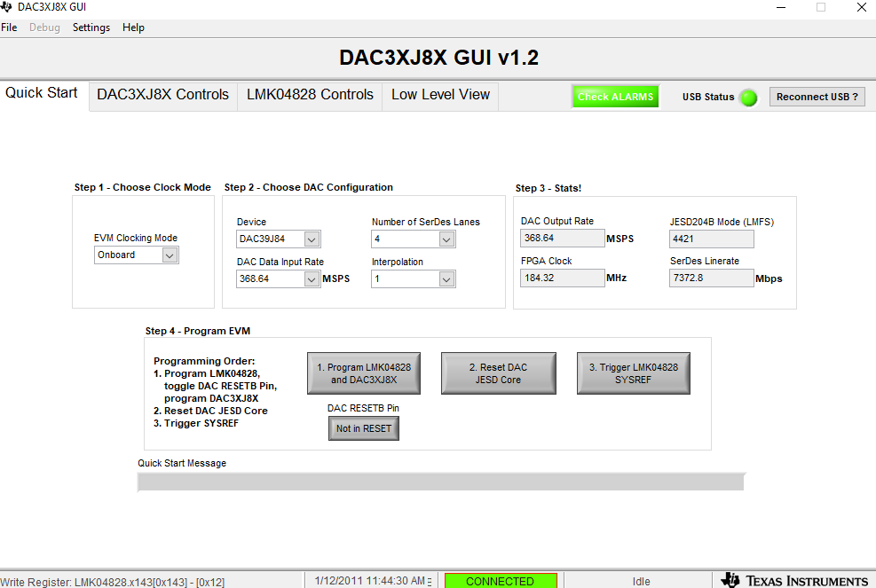This screenshot has width=876, height=588.
Task: Click the Quick Start Message box
Action: (x=441, y=482)
